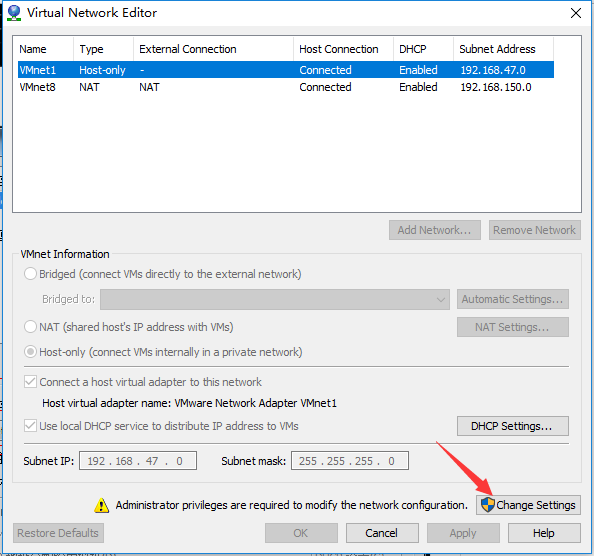Click the Type column header
This screenshot has width=594, height=556.
103,49
